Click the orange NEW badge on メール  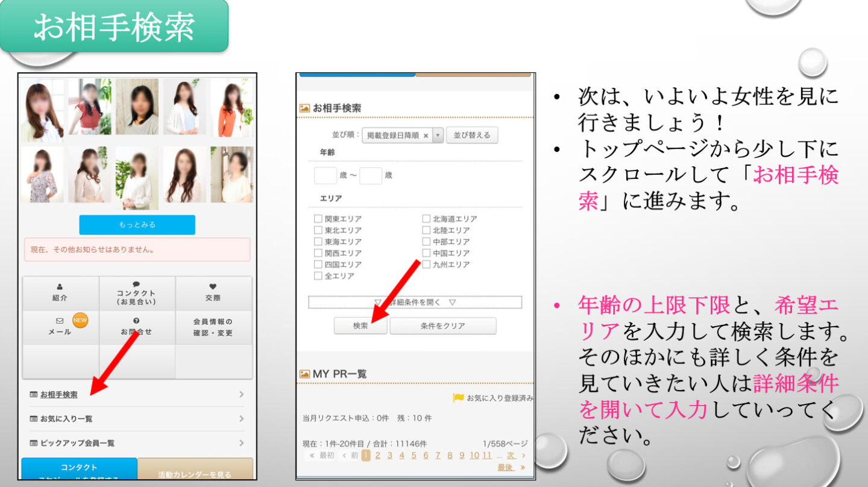click(80, 321)
